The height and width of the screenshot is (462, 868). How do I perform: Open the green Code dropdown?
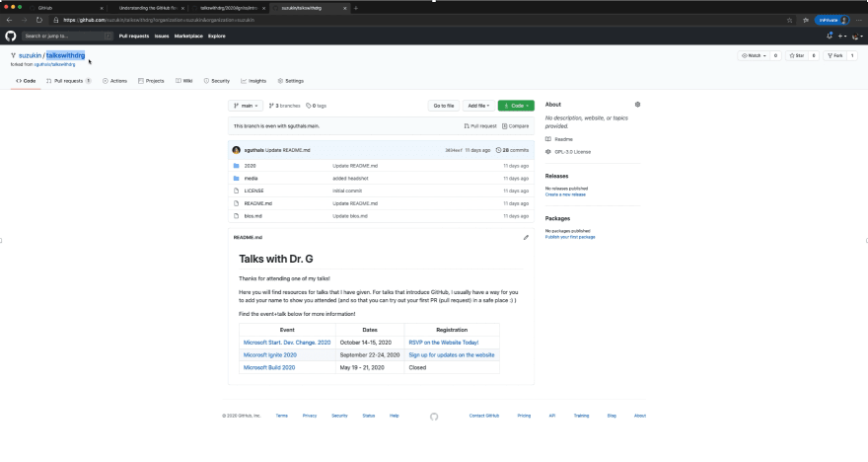tap(516, 106)
